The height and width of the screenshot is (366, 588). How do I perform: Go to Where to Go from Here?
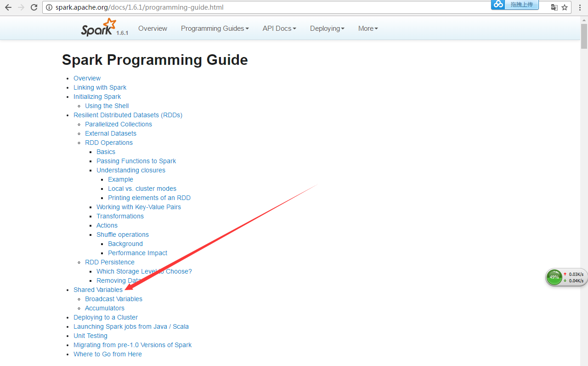coord(107,354)
